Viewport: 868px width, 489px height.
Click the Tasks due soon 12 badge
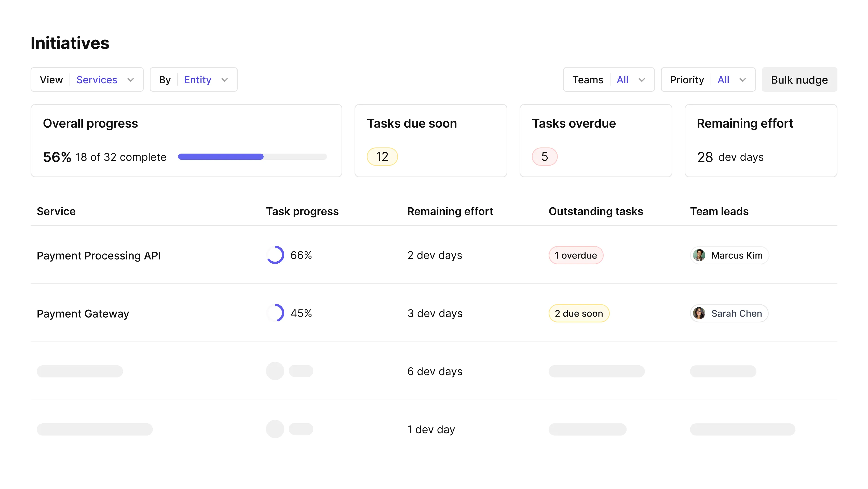[382, 157]
